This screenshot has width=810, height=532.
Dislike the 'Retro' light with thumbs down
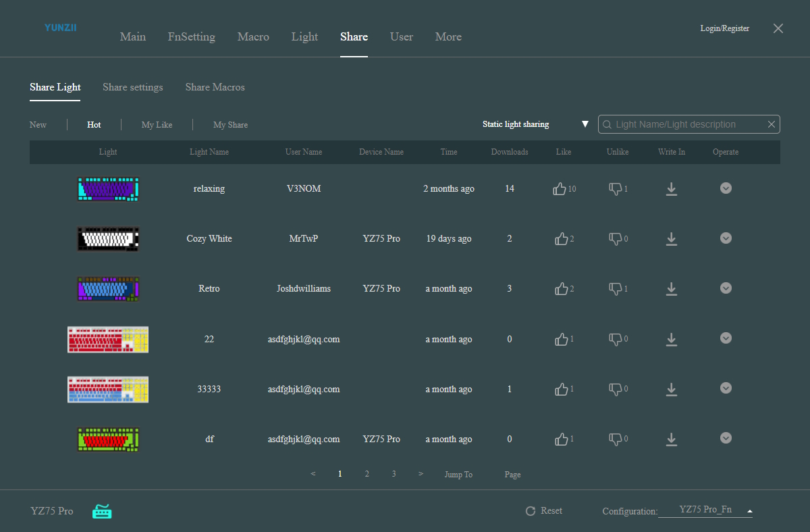tap(615, 289)
